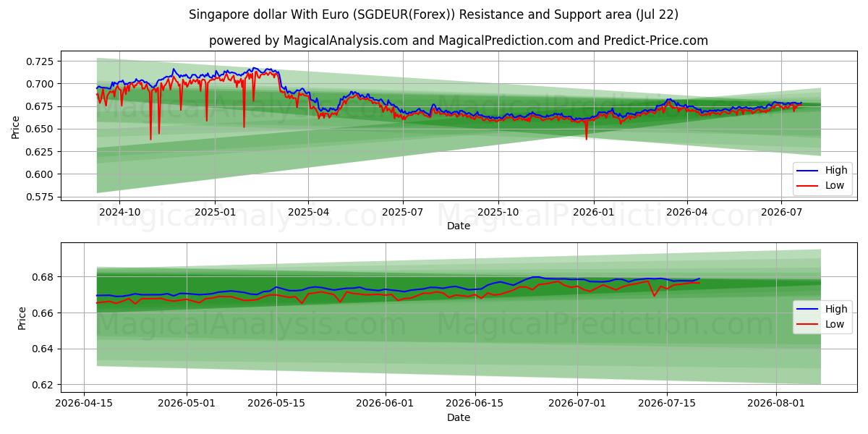This screenshot has height=434, width=868.
Task: Click the 2026-04-15 date tick label
Action: coord(84,404)
